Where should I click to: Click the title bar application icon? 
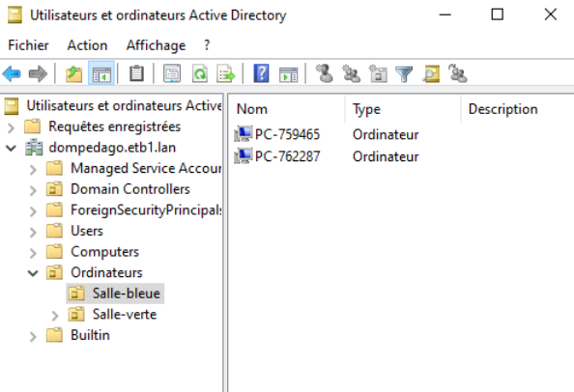15,15
